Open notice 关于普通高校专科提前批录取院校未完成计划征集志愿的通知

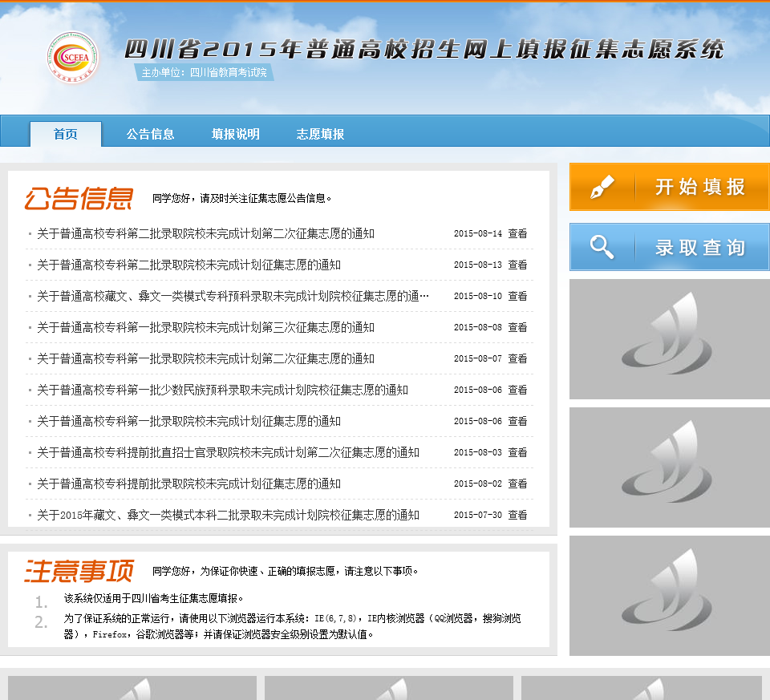pos(189,484)
